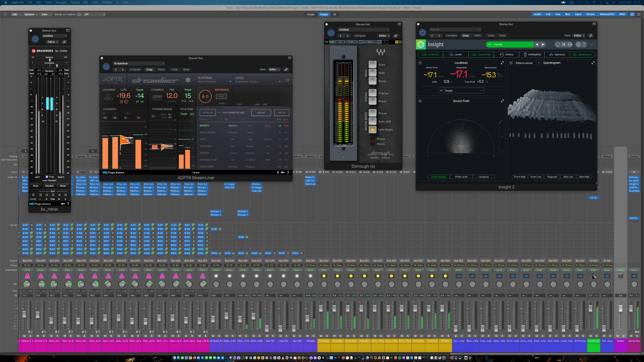Viewport: 644px width, 362px height.
Task: Open Layouts menu in Insight
Action: point(509,45)
